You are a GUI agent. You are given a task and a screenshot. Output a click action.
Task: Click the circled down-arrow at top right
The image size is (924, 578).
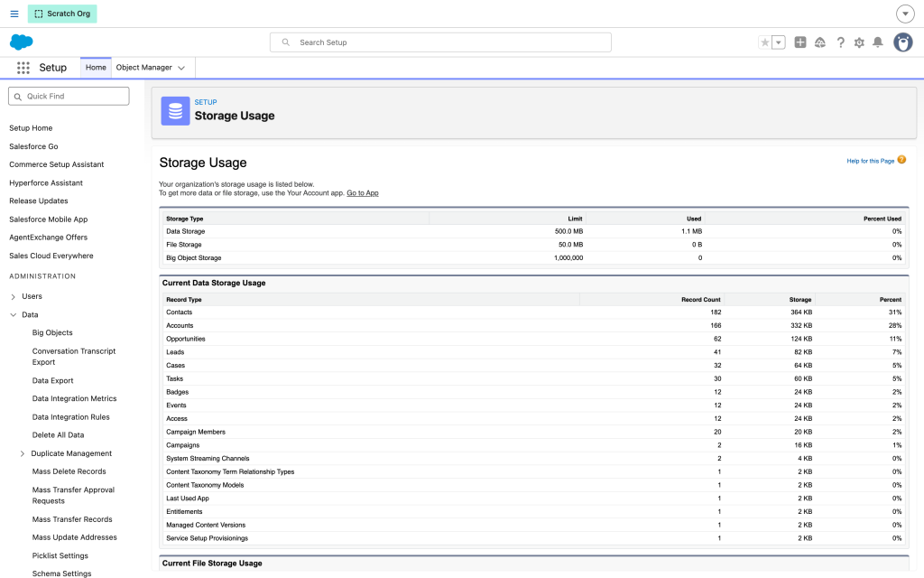pyautogui.click(x=905, y=14)
